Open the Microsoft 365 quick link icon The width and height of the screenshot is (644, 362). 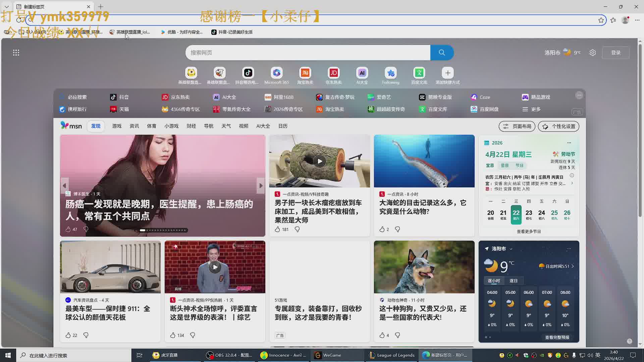click(x=276, y=73)
